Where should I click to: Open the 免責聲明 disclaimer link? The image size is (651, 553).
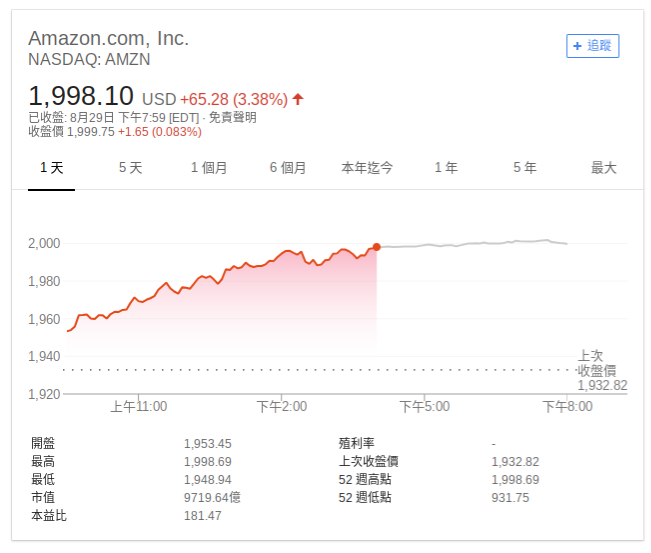233,117
